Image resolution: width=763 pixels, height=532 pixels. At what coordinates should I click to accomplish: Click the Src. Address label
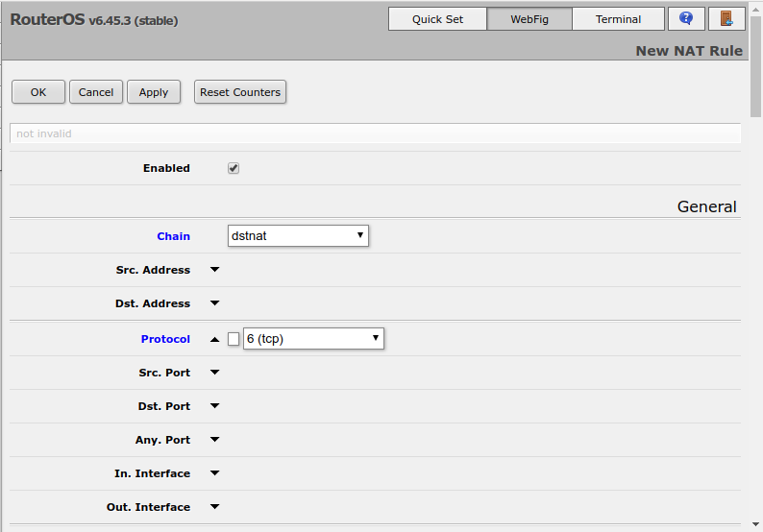(153, 270)
